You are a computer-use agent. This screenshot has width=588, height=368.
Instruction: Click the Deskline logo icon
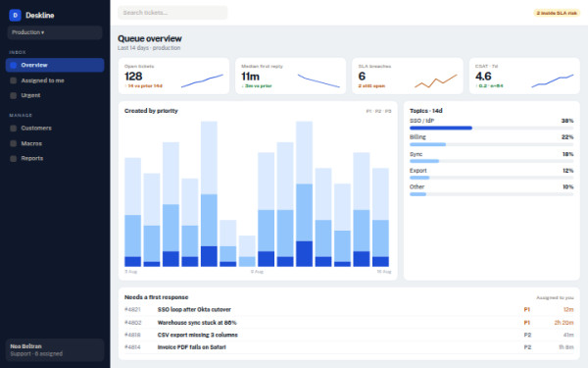coord(15,15)
